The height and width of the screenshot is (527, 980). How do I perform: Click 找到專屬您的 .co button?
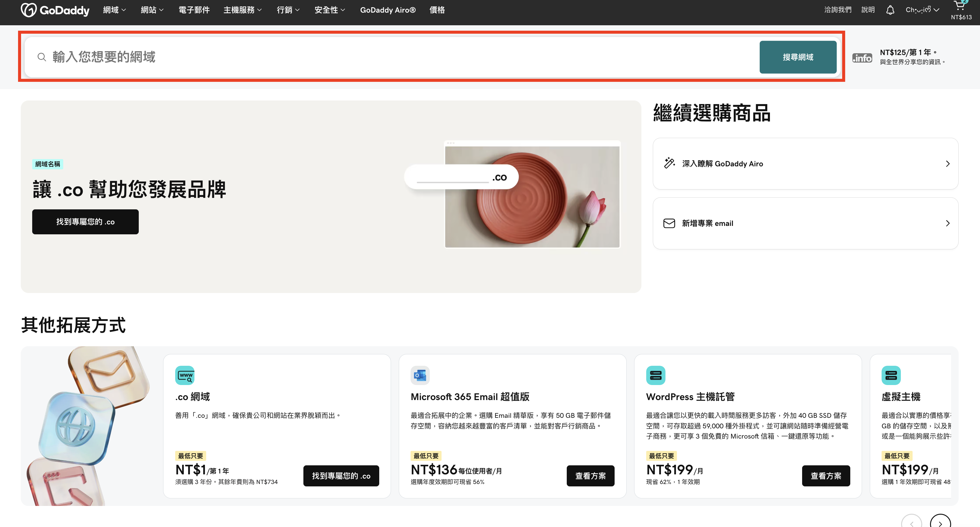pyautogui.click(x=85, y=222)
